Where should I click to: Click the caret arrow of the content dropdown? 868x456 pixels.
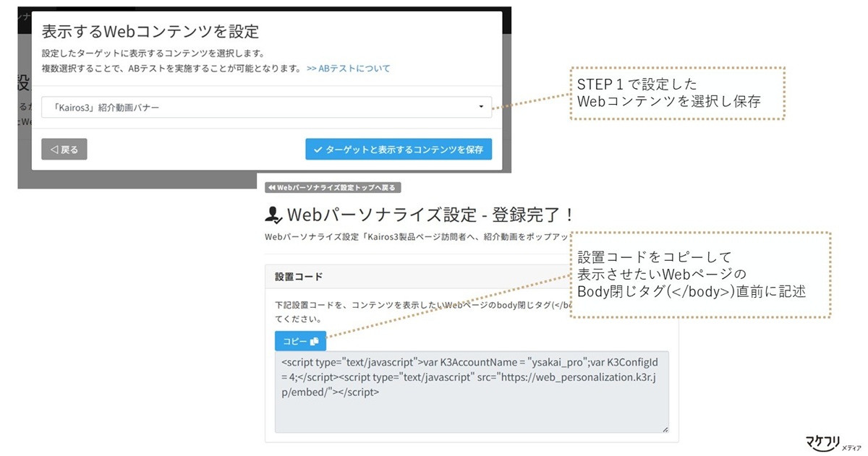pos(482,107)
